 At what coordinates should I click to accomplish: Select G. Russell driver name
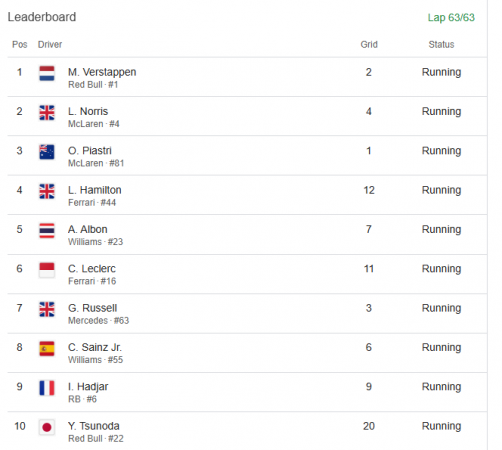coord(93,308)
